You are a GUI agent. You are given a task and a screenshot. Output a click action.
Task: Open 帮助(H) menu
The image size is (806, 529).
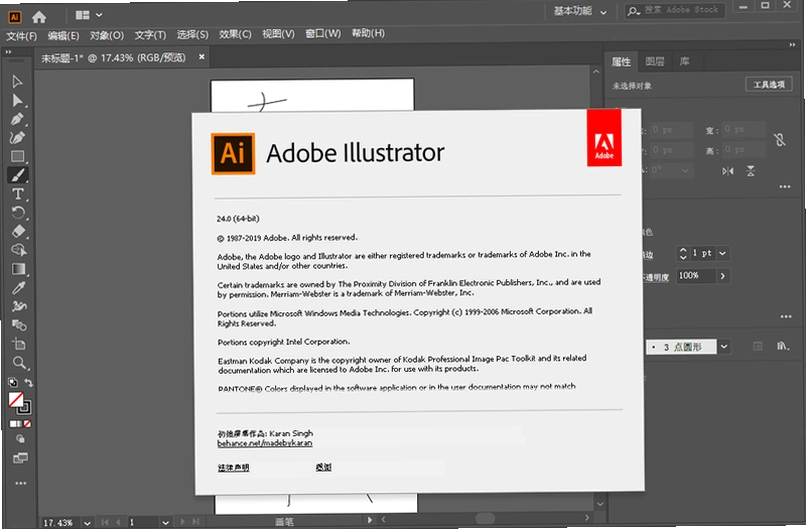[x=368, y=33]
